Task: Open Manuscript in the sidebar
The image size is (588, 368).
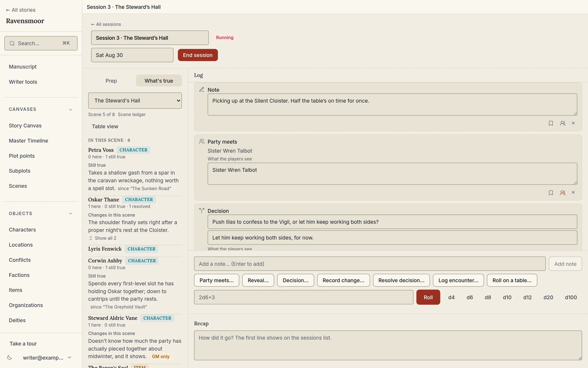Action: point(23,67)
